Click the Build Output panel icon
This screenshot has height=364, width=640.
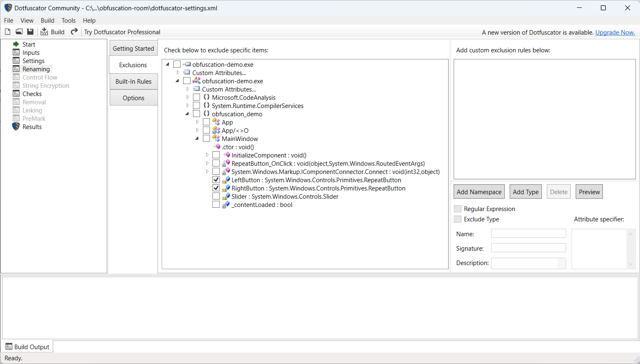pos(9,347)
